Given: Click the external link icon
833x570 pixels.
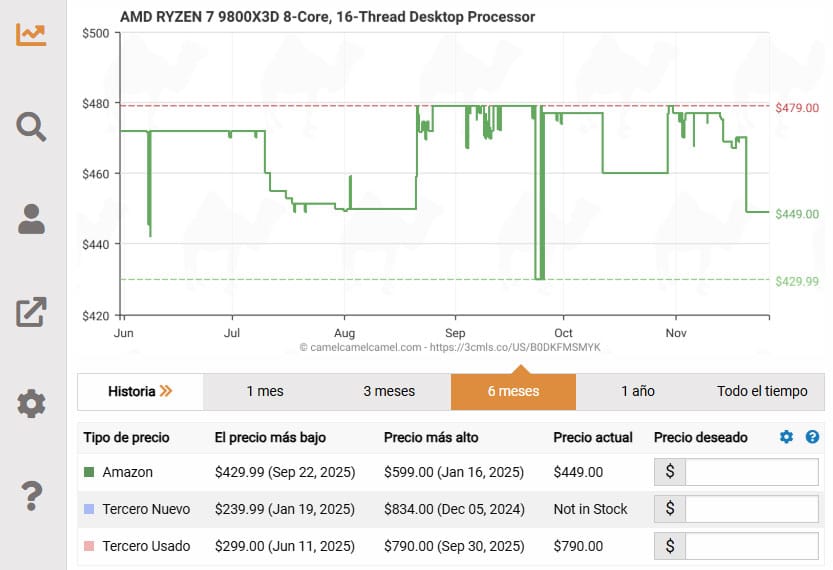Looking at the screenshot, I should [x=31, y=311].
